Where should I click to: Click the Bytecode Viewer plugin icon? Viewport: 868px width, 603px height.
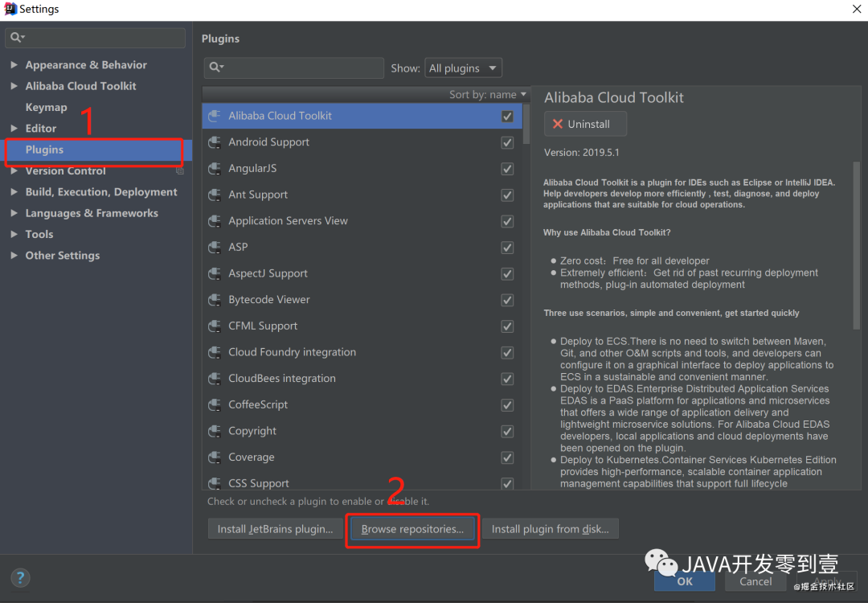(215, 300)
